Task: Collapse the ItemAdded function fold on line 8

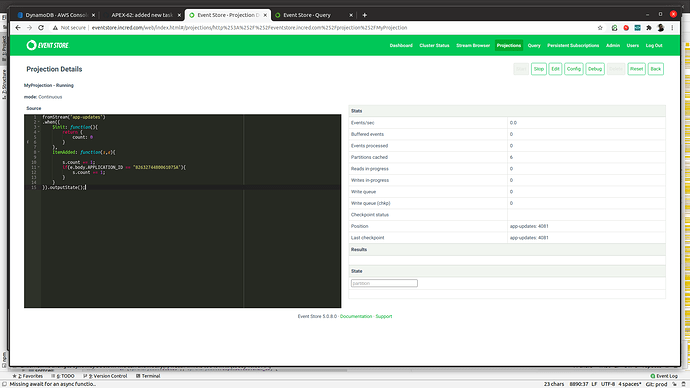Action: [x=39, y=152]
